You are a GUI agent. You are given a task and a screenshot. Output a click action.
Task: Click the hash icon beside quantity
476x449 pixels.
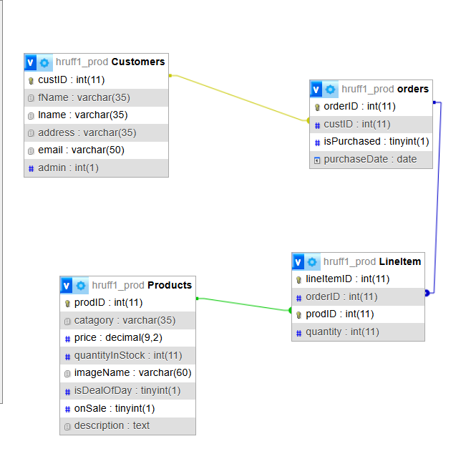point(298,333)
